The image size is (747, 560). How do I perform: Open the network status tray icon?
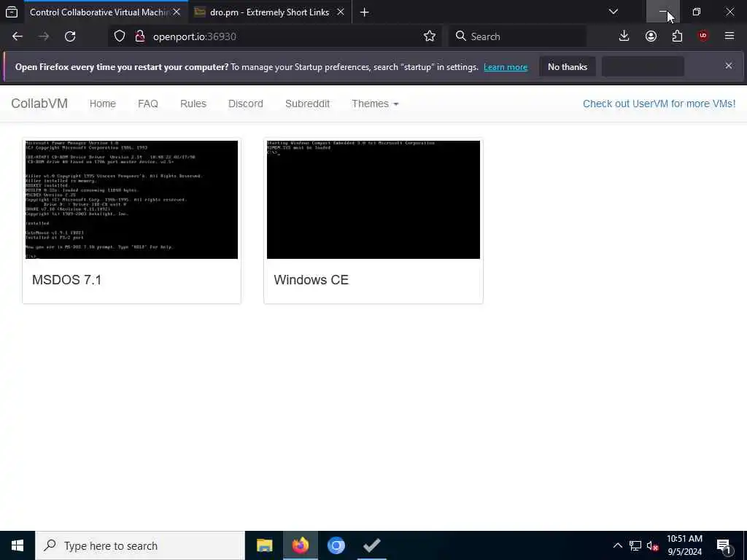coord(635,545)
